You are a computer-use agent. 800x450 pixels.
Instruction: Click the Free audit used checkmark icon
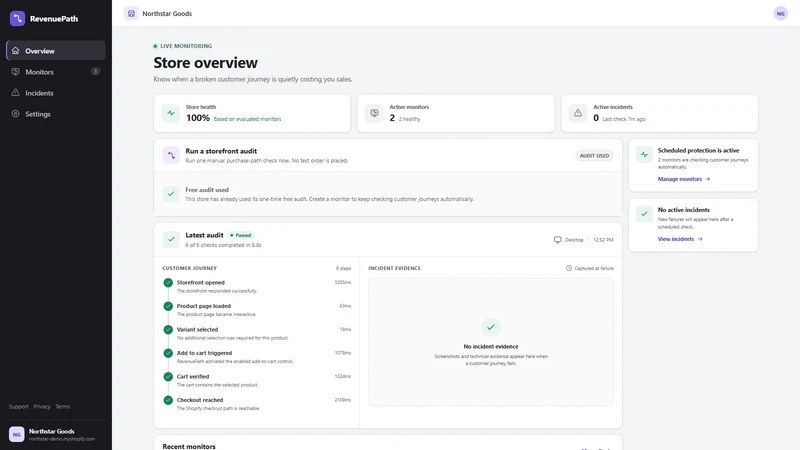171,194
